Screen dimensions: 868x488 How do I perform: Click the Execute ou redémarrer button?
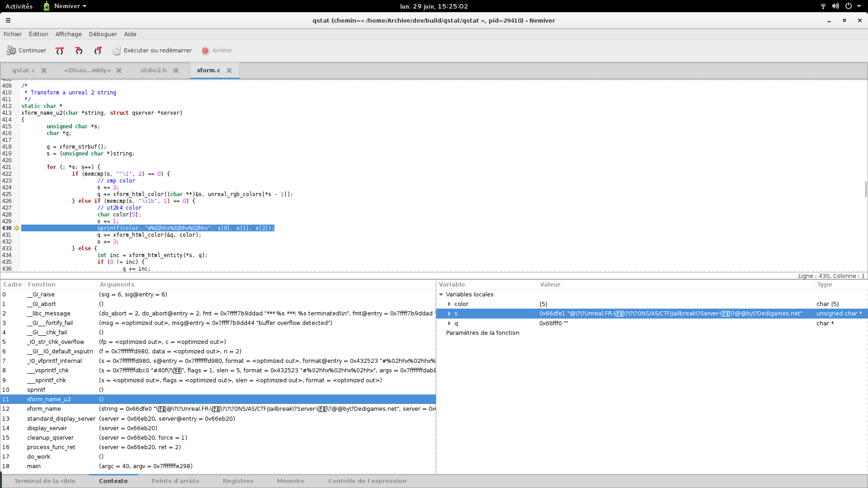[x=152, y=50]
